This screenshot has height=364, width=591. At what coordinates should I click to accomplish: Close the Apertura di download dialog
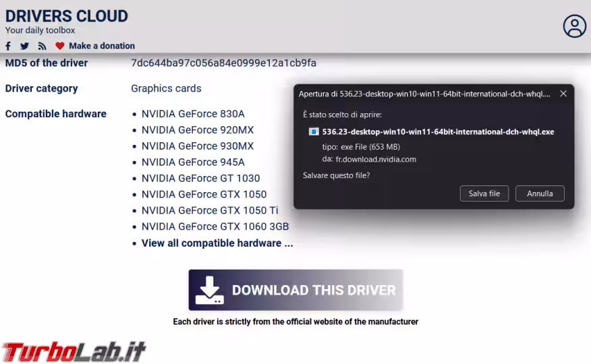[x=563, y=93]
